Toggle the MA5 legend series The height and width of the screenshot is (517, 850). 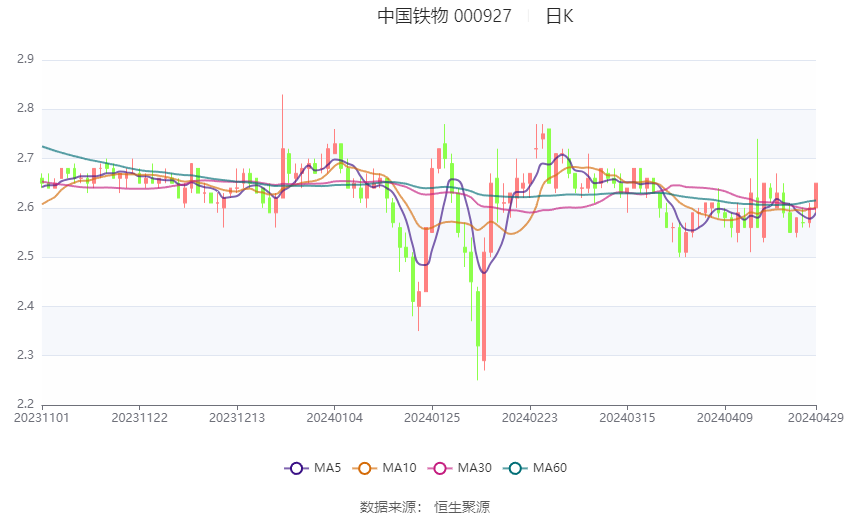tap(313, 468)
